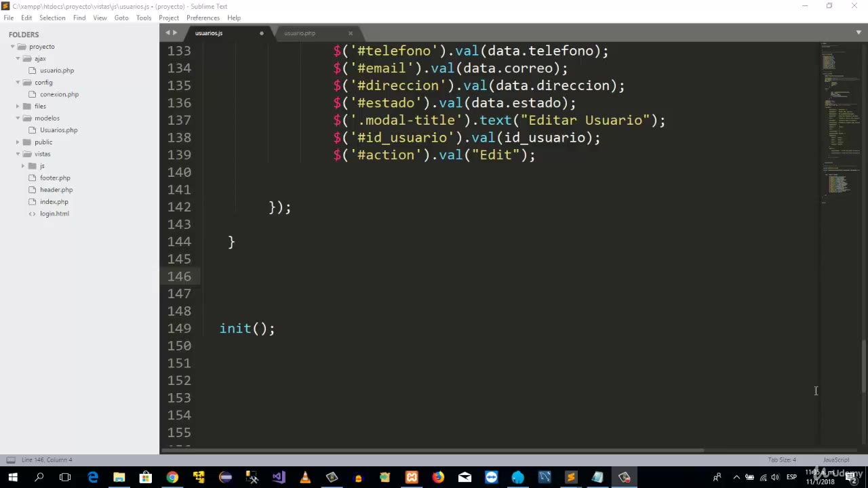Click the back arrow in the tab bar
868x488 pixels.
167,33
